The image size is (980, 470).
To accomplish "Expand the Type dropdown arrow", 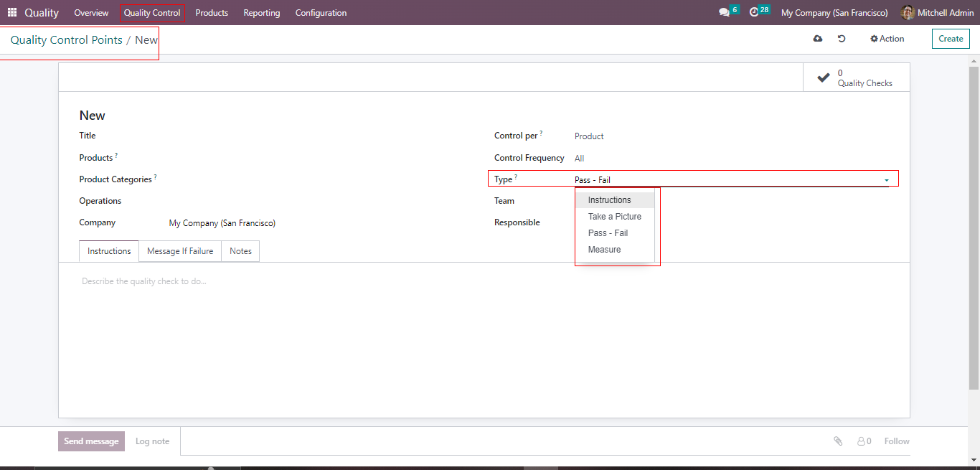I will pos(887,180).
